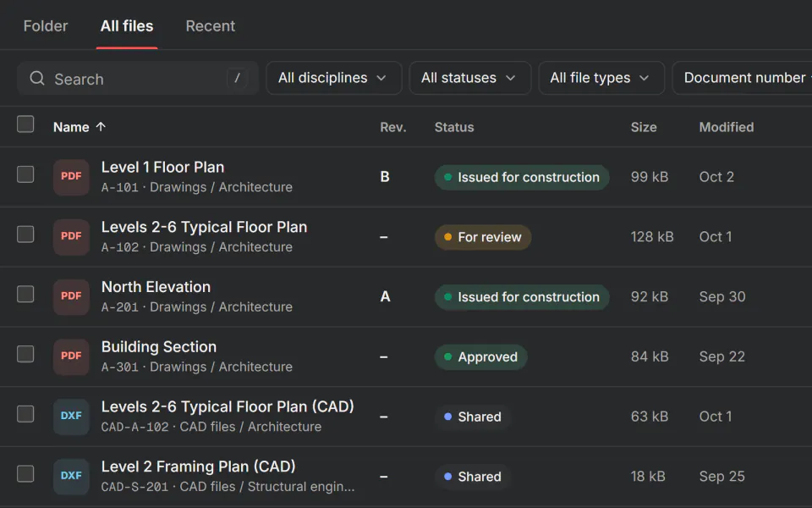Check the Levels 2-6 Typical Floor Plan A-102 checkbox

[25, 235]
